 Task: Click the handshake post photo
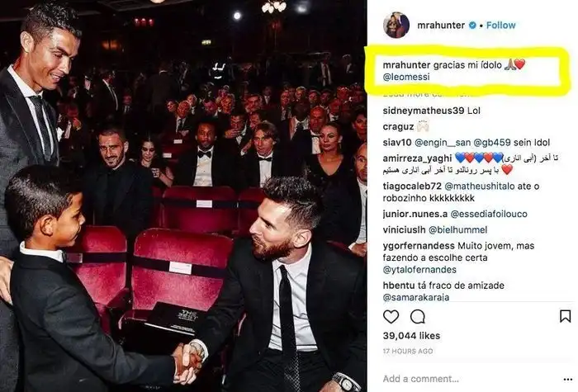[x=183, y=196]
